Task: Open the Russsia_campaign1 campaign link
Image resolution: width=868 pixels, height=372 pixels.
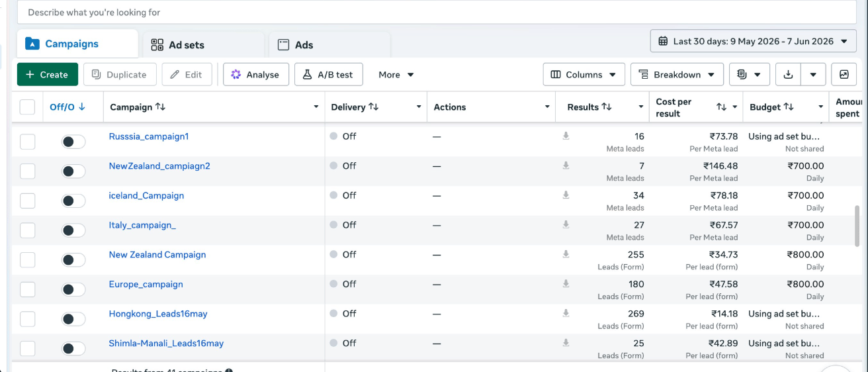Action: pyautogui.click(x=149, y=136)
